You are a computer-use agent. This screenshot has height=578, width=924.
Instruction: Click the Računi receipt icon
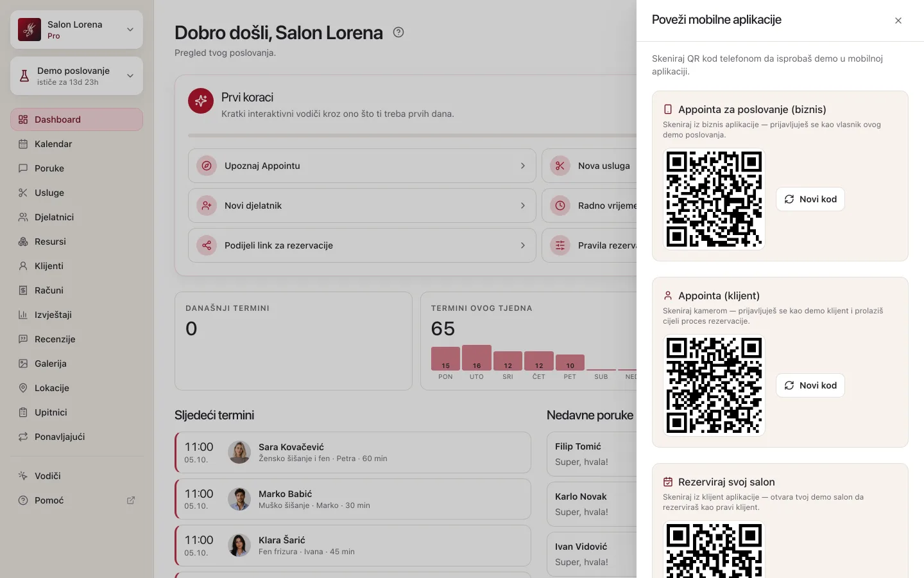pyautogui.click(x=23, y=290)
